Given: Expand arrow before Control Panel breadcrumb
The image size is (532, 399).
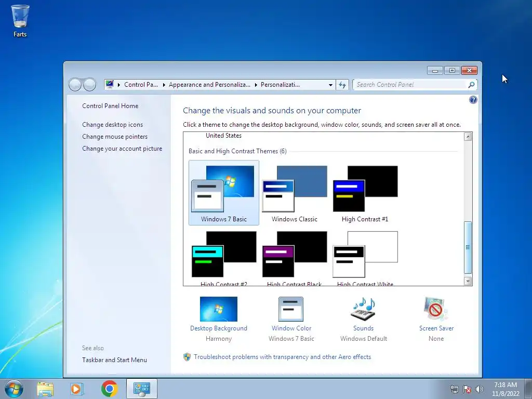Looking at the screenshot, I should (119, 85).
